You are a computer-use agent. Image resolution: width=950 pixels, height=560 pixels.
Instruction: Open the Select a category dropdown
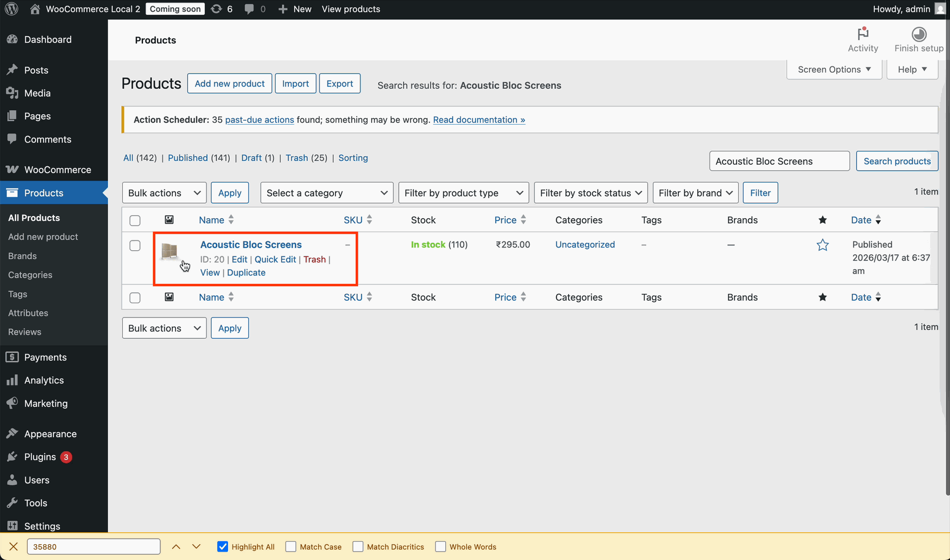327,193
